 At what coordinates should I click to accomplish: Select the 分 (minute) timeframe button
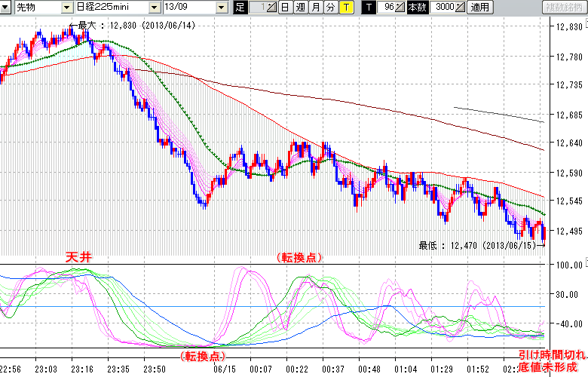click(x=330, y=8)
